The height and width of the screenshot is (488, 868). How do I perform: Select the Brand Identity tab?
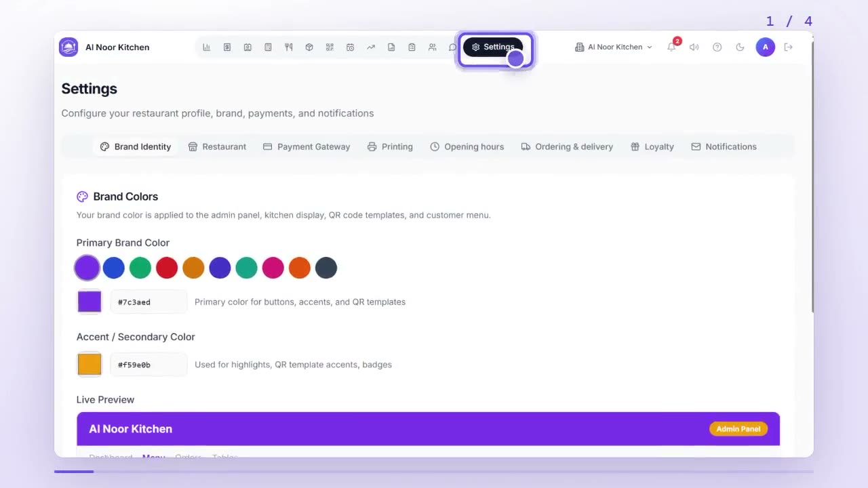(136, 146)
